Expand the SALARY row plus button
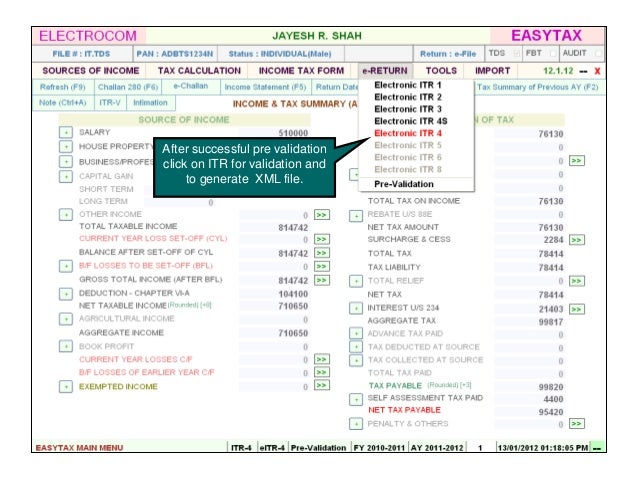 pos(66,132)
